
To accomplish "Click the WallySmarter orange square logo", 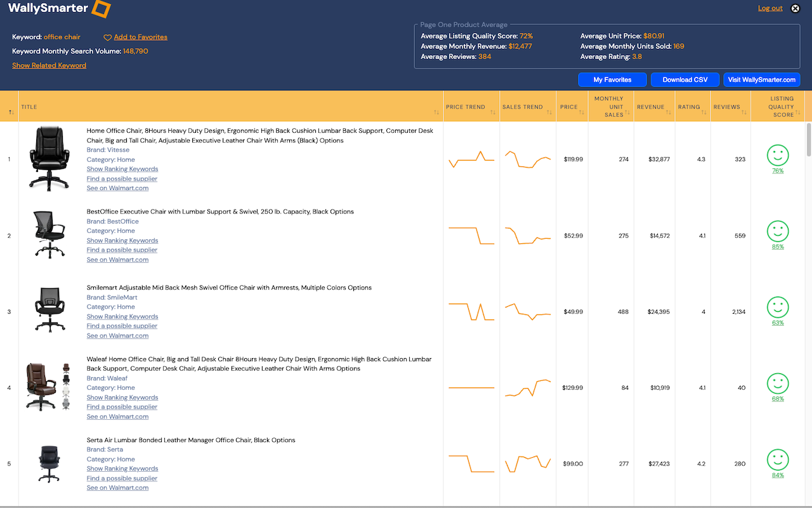I will coord(101,8).
